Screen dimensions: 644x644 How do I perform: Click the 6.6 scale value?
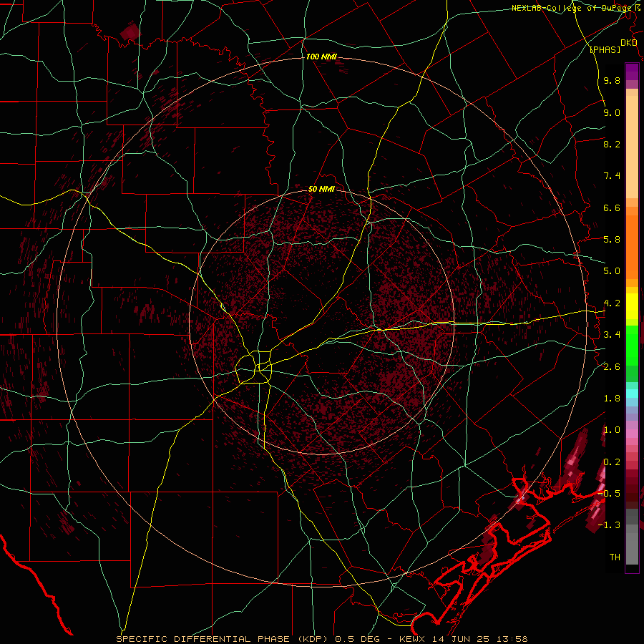(x=612, y=208)
